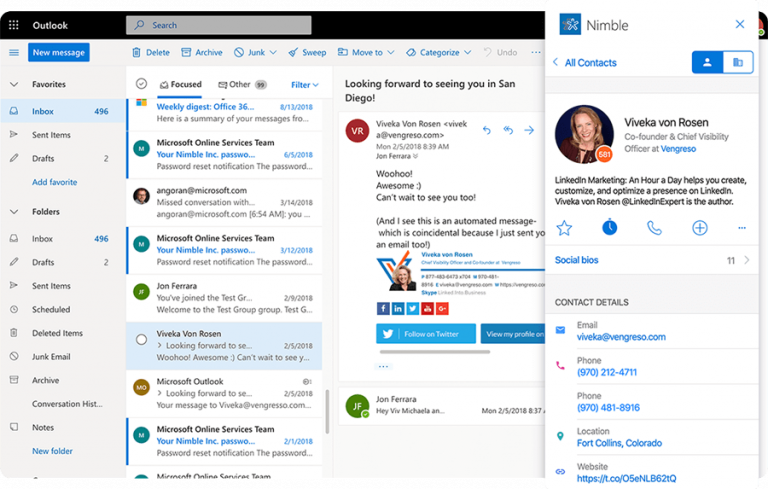Switch to Nimble person contact view

[x=707, y=62]
